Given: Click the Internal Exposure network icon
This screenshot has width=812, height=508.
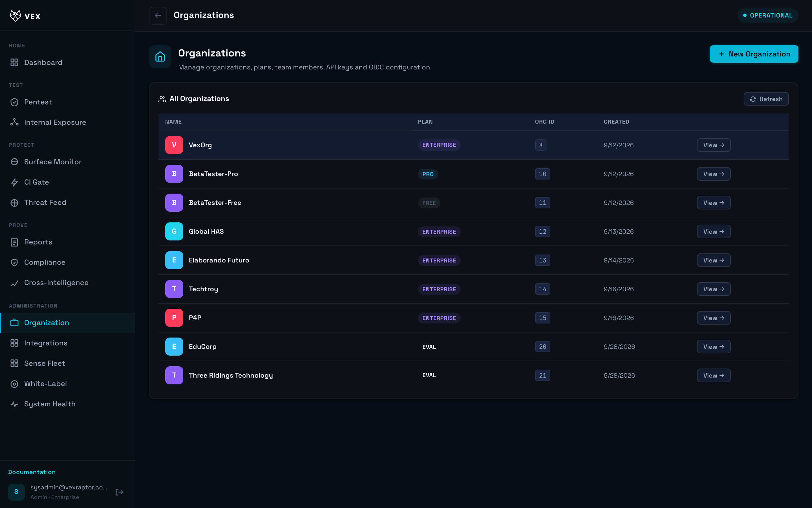Looking at the screenshot, I should [x=14, y=122].
